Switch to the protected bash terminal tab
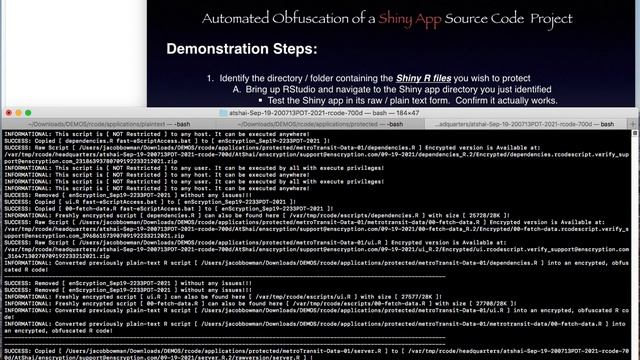The width and height of the screenshot is (640, 360). click(x=320, y=124)
